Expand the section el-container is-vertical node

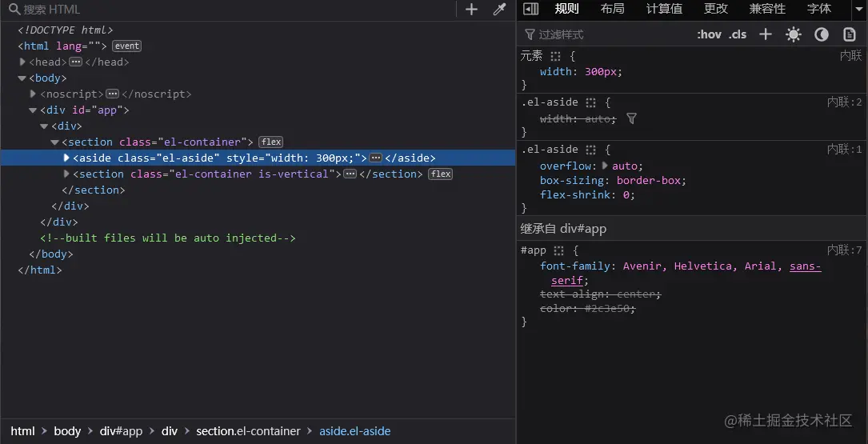67,174
